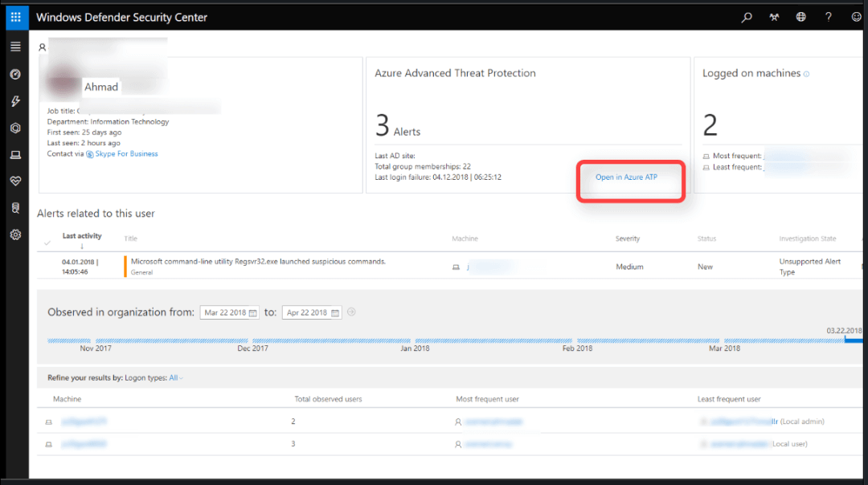
Task: Open the from date picker Mar 22 2018
Action: [229, 312]
